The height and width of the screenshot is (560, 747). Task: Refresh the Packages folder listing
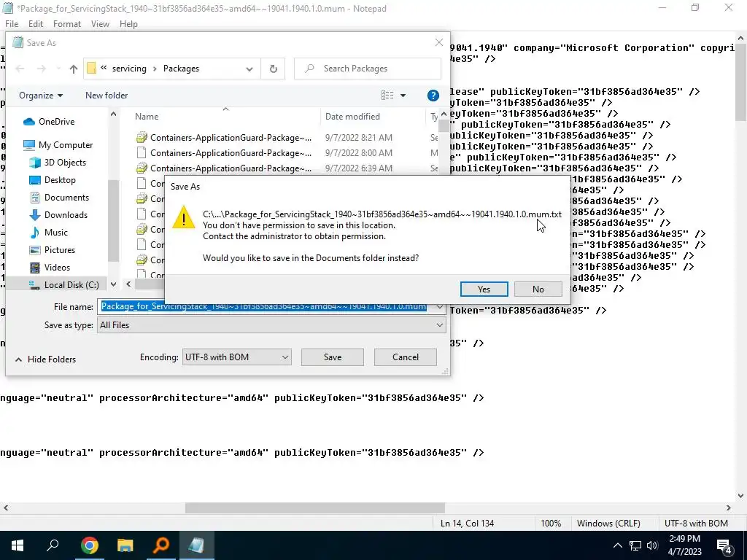click(273, 69)
